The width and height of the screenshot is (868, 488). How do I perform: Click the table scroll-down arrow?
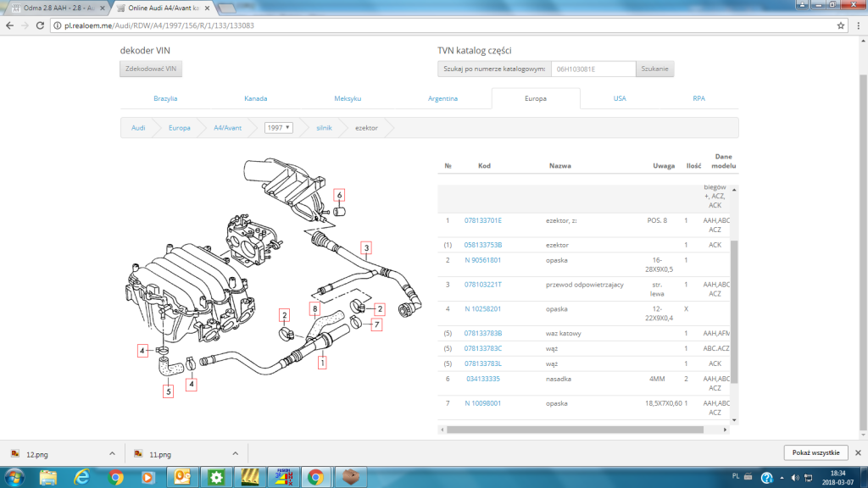(735, 420)
